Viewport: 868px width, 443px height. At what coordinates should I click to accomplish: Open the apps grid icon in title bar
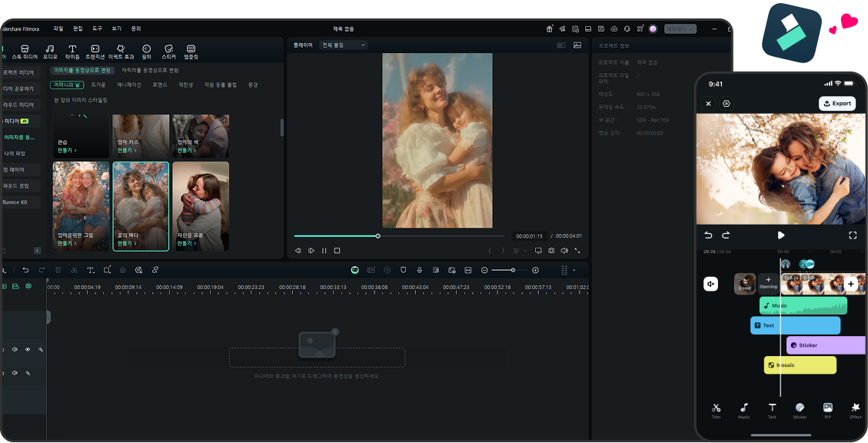pos(640,28)
